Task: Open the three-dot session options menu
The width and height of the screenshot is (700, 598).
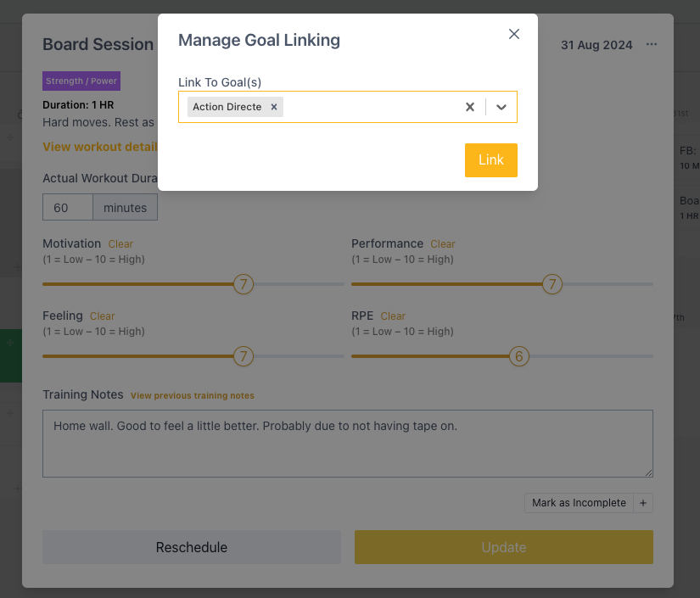Action: pos(652,44)
